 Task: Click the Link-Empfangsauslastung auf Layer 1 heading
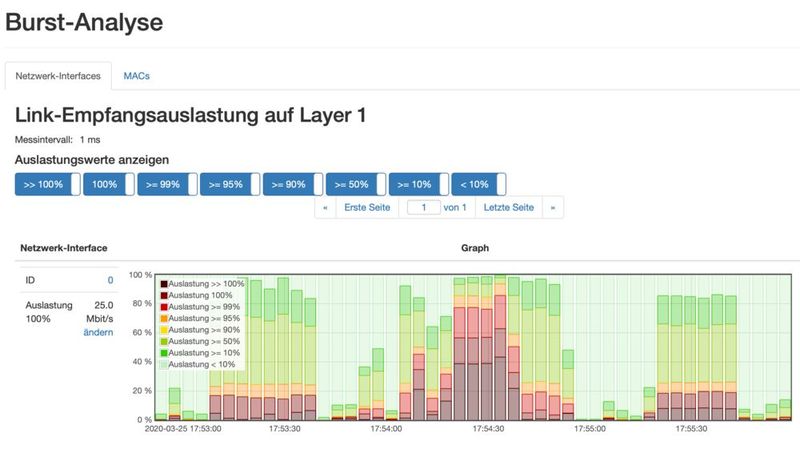(x=190, y=115)
